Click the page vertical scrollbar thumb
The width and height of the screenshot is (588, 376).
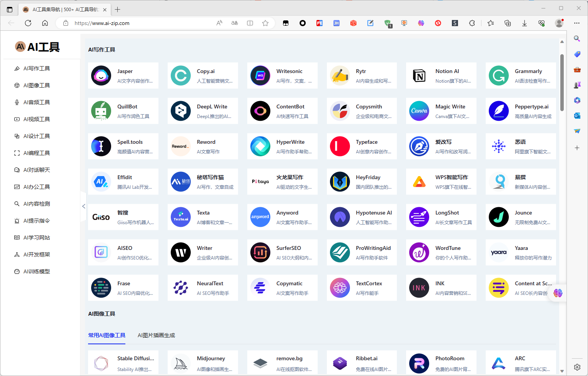[x=562, y=82]
